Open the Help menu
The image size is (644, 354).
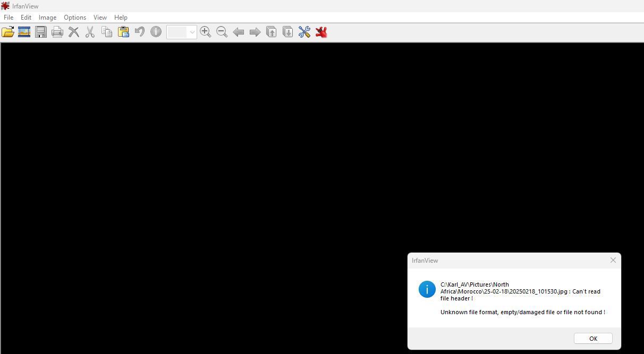click(x=121, y=17)
